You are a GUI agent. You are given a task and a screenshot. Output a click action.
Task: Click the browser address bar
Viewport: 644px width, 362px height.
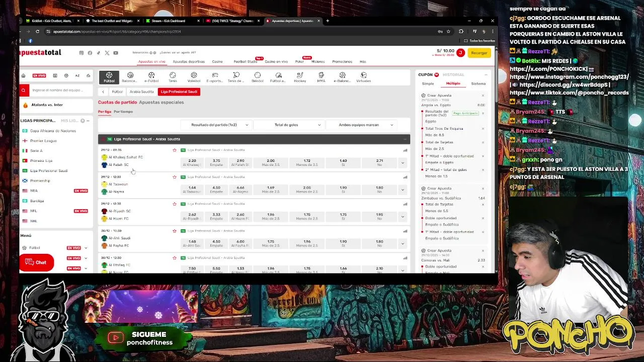pos(242,31)
